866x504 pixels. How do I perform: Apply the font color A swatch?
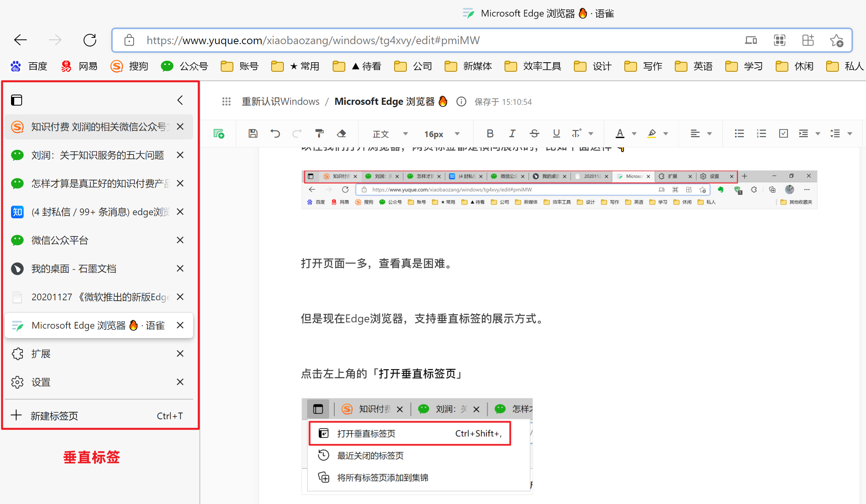coord(620,134)
